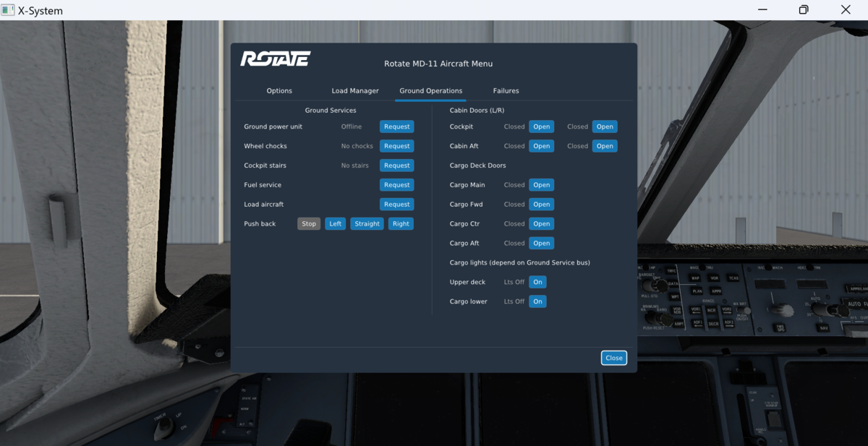Click the heading select knob above NAV
The image size is (868, 446).
point(830,311)
